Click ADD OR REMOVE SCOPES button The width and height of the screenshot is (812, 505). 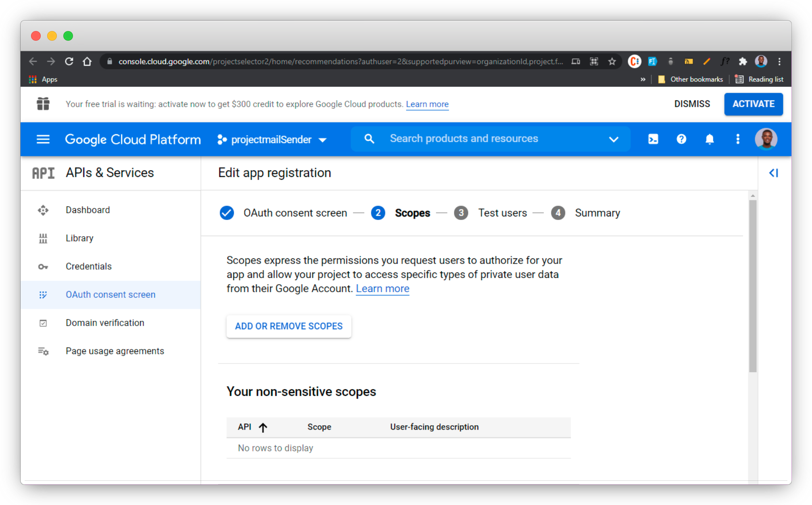coord(289,326)
